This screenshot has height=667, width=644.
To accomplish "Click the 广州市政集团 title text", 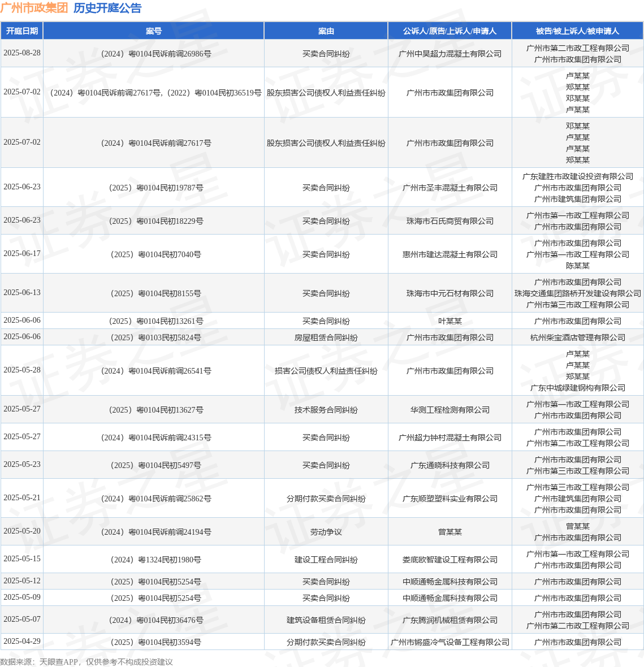I will click(34, 8).
